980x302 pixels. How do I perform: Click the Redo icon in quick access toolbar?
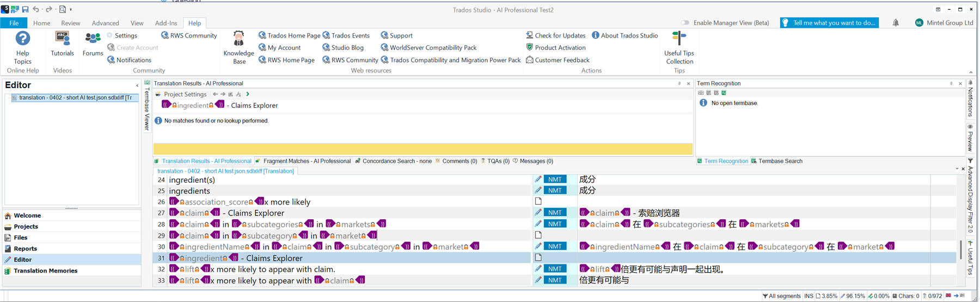point(48,9)
